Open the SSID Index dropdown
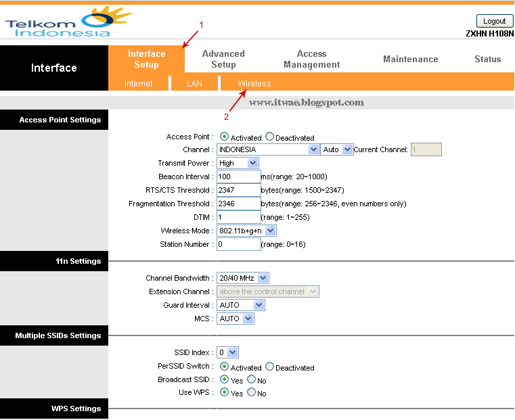 point(227,352)
